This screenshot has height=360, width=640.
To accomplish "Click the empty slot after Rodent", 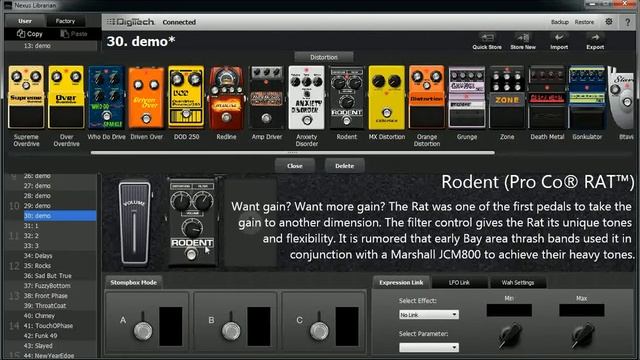I will (x=250, y=222).
